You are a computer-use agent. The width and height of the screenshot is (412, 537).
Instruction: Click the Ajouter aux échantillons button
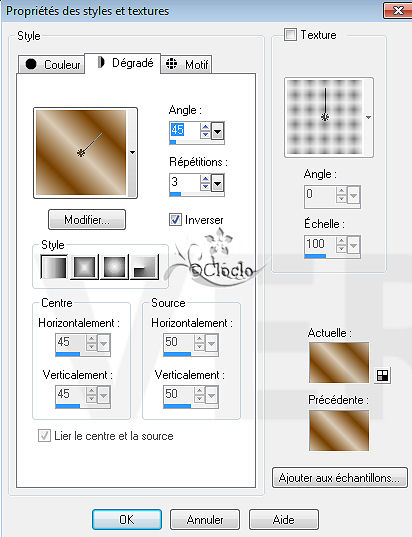point(340,477)
